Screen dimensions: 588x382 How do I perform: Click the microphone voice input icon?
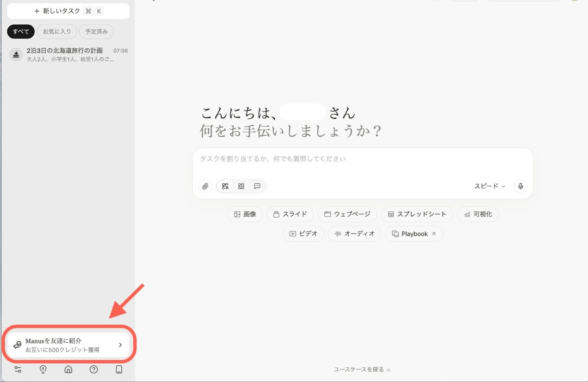[x=520, y=186]
